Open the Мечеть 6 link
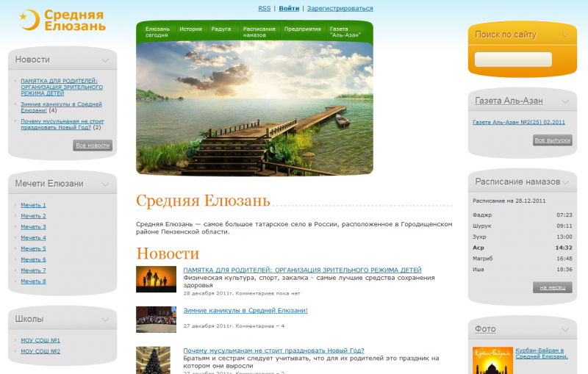This screenshot has width=588, height=374. coord(33,259)
